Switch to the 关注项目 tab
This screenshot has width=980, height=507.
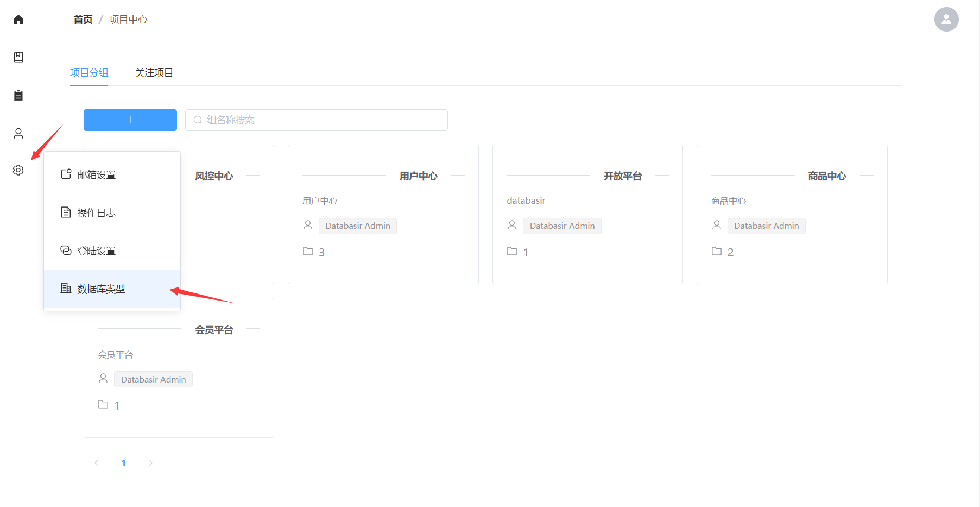pos(154,73)
